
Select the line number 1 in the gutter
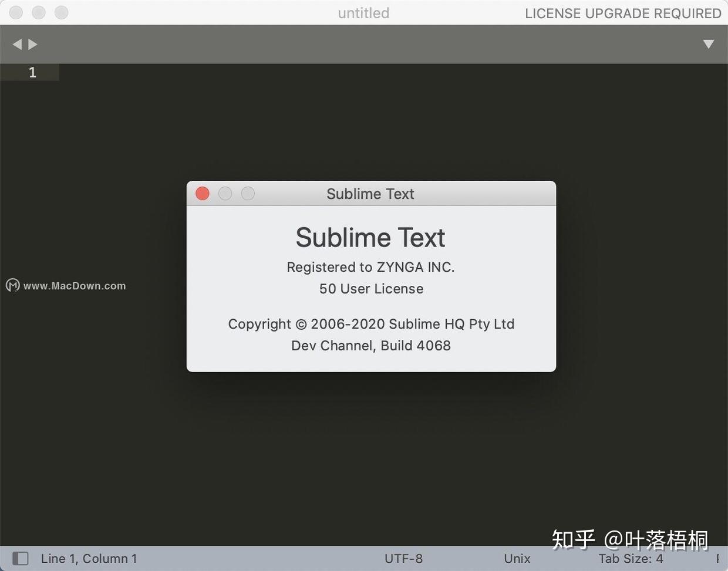(x=32, y=72)
